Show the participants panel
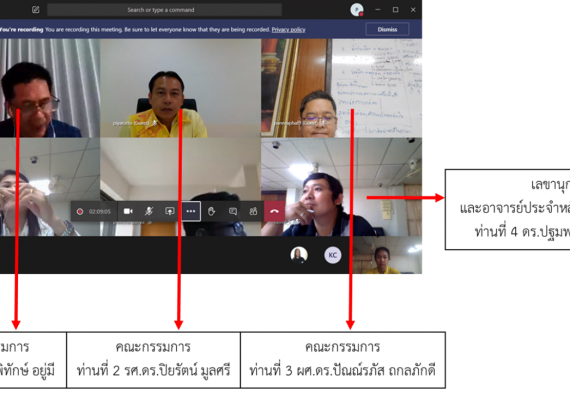Screen dimensions: 570x396 click(253, 211)
